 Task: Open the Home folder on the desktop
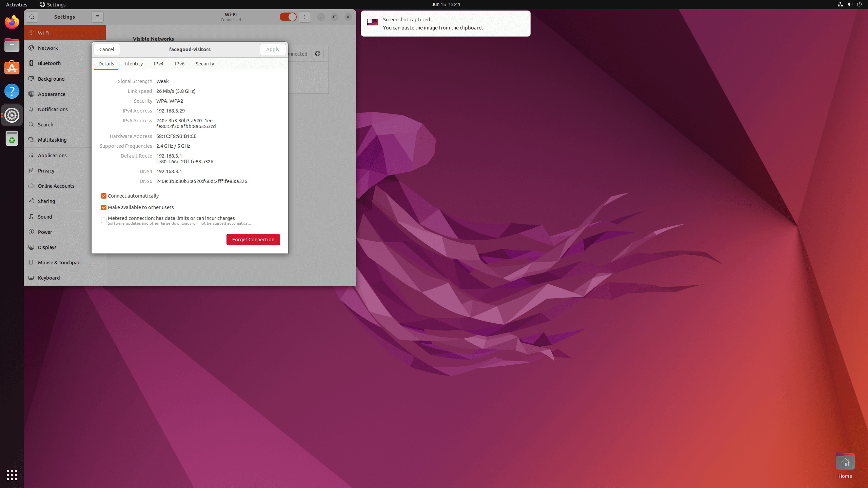pos(845,465)
